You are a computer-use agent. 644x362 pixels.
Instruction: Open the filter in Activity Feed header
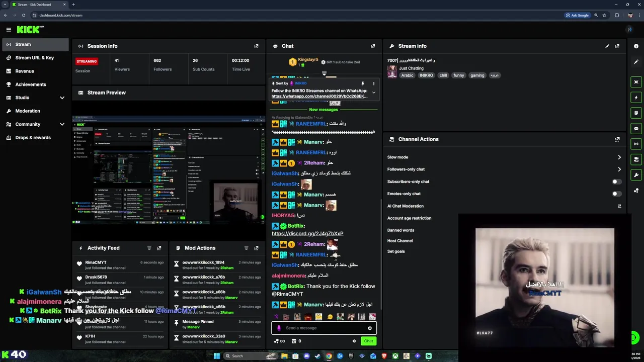[x=149, y=248]
